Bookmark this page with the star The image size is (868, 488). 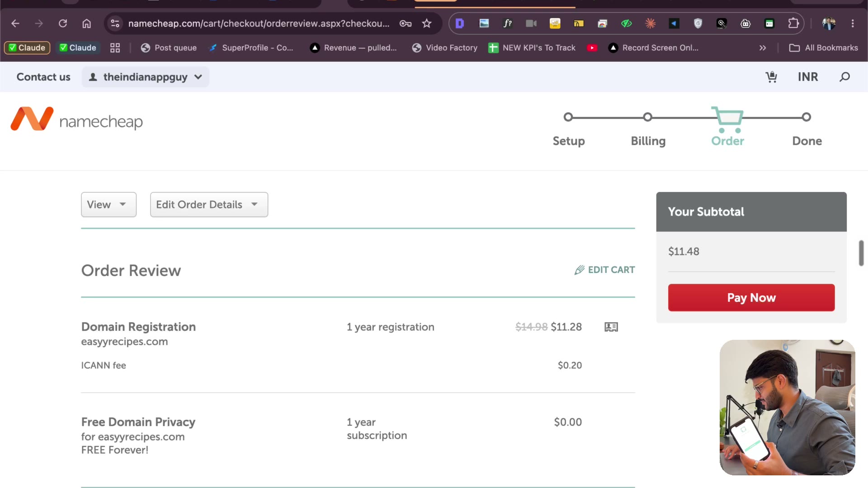pos(427,23)
